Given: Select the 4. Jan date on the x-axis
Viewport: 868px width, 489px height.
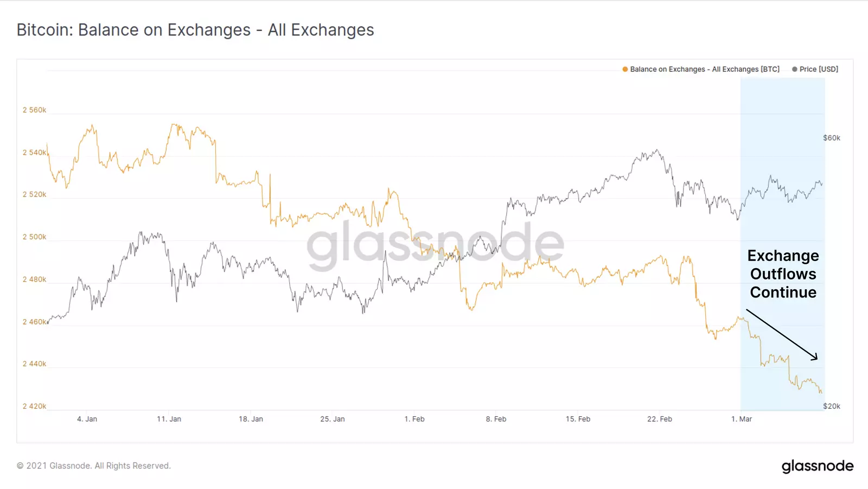Looking at the screenshot, I should point(87,419).
